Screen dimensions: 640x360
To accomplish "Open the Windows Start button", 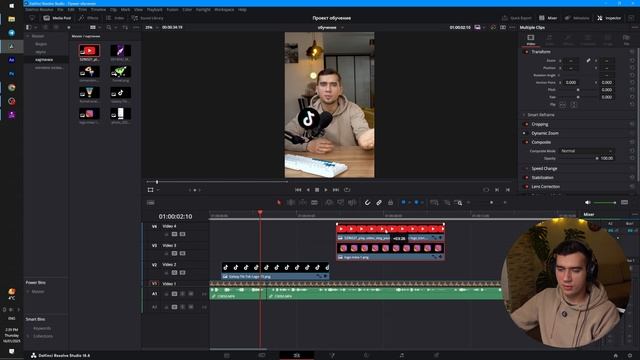I will 11,6.
